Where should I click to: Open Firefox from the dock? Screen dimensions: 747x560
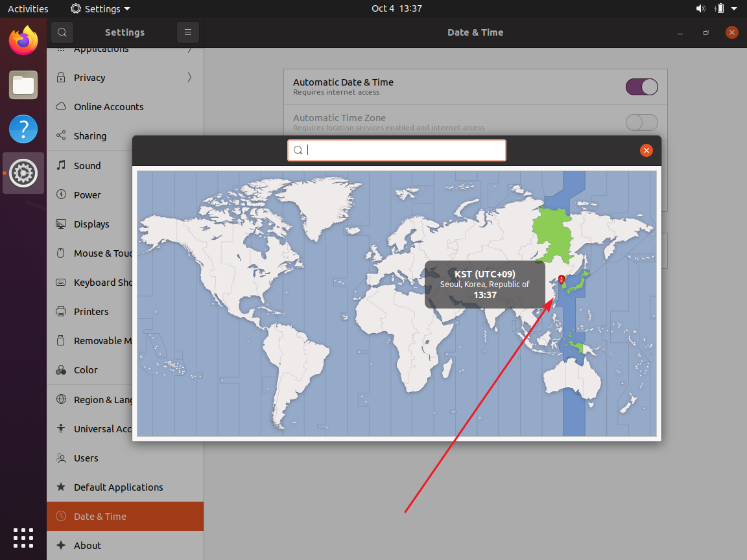[x=23, y=40]
